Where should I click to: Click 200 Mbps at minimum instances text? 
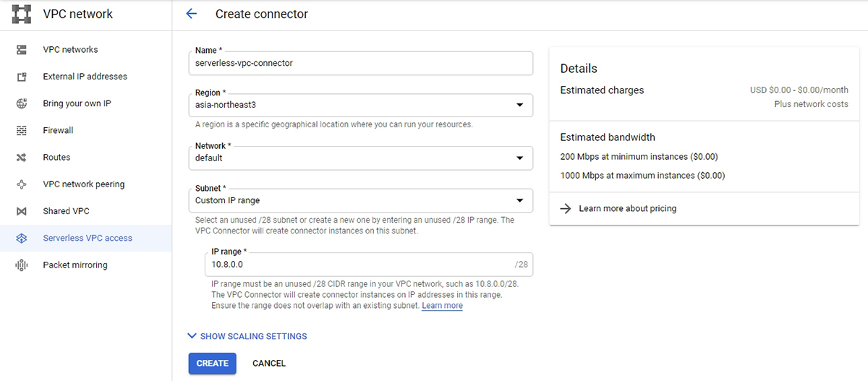click(x=639, y=156)
